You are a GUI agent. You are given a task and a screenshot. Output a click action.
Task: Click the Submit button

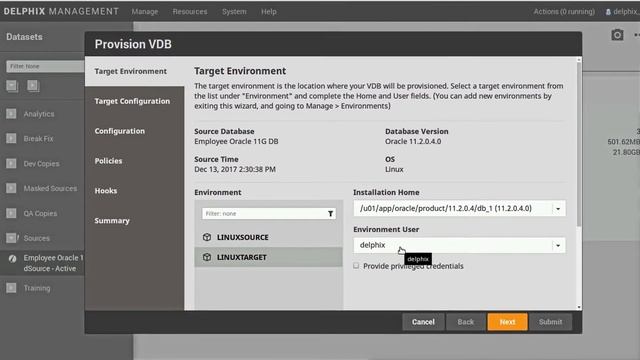pyautogui.click(x=551, y=322)
